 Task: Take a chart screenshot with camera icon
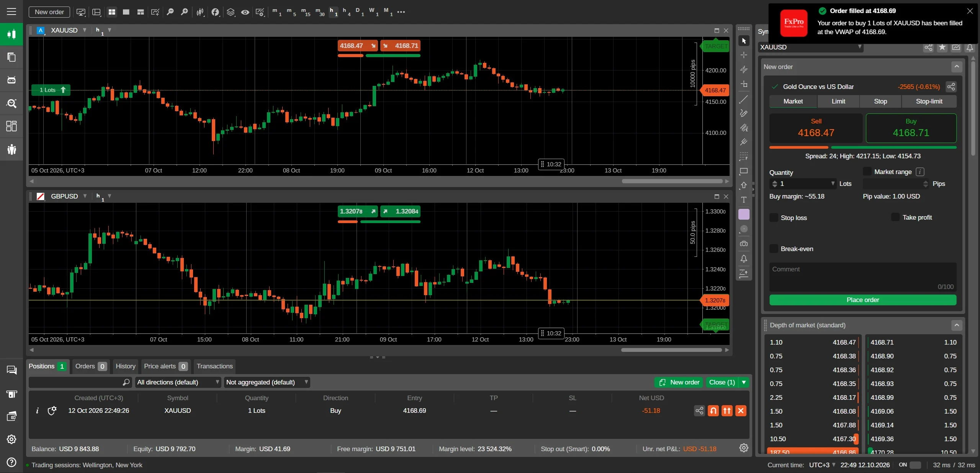(x=743, y=244)
